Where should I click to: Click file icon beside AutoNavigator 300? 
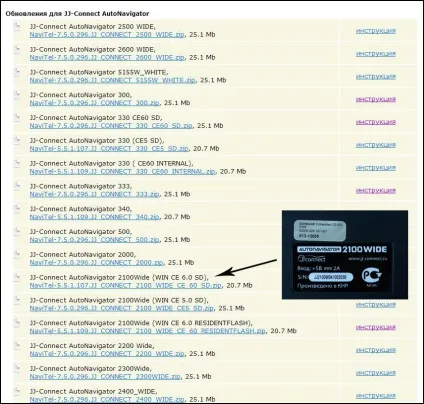16,95
